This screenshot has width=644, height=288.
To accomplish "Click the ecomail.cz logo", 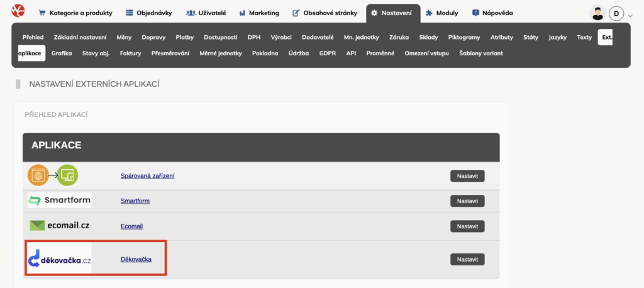I will pos(60,226).
